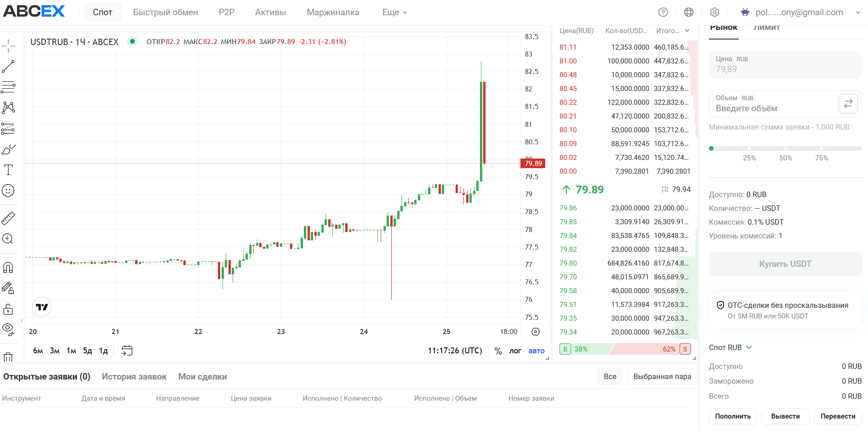The height and width of the screenshot is (431, 868).
Task: Click the swap volume currency icon
Action: tap(848, 103)
